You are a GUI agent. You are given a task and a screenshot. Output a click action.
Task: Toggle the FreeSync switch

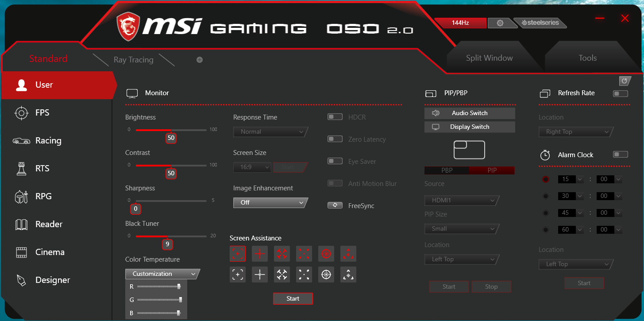(x=335, y=205)
